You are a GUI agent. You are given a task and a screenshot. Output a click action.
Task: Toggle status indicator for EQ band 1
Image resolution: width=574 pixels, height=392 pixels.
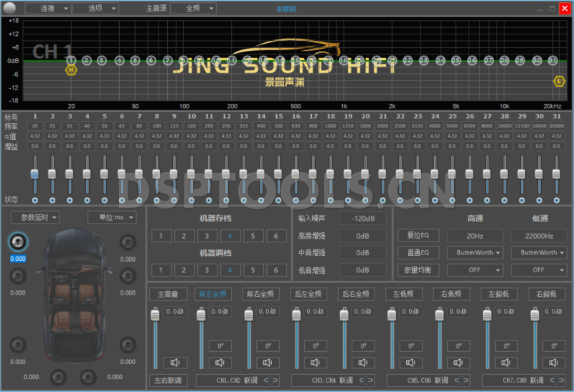click(x=34, y=200)
